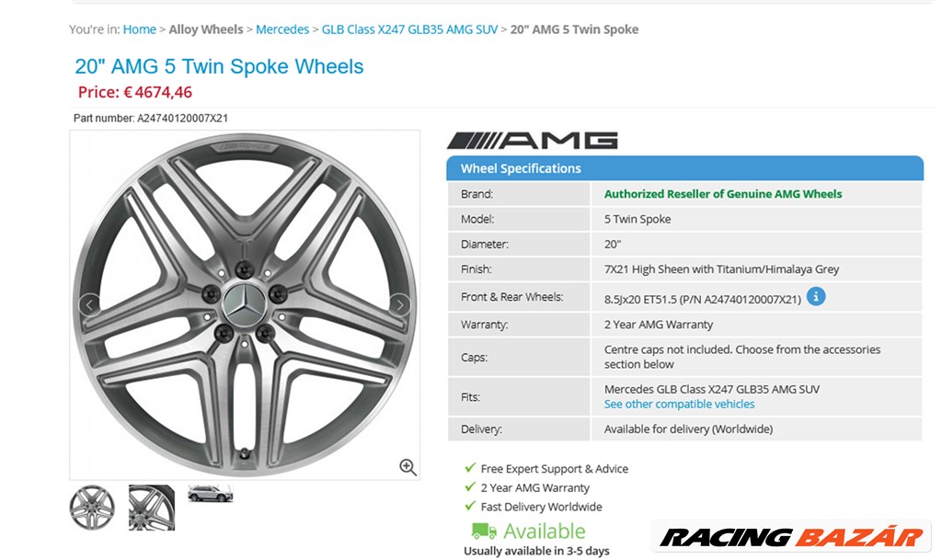
Task: Open the Alloy Wheels breadcrumb
Action: (x=206, y=29)
